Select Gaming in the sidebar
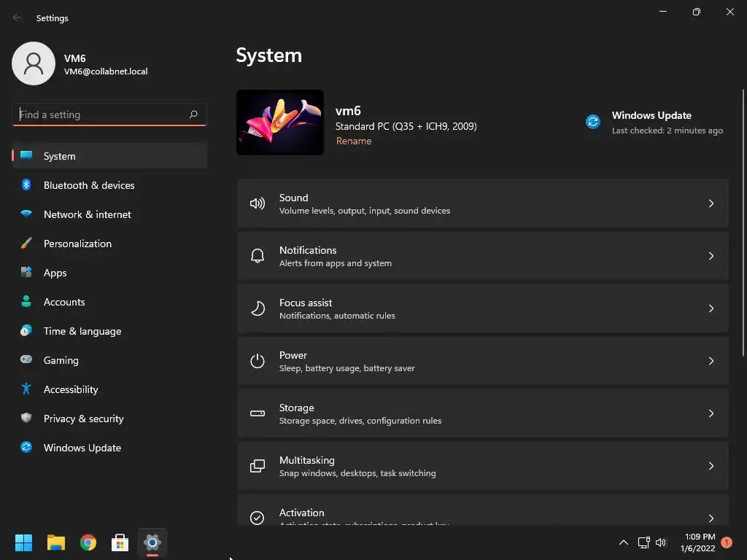Viewport: 747px width, 560px height. (x=109, y=360)
